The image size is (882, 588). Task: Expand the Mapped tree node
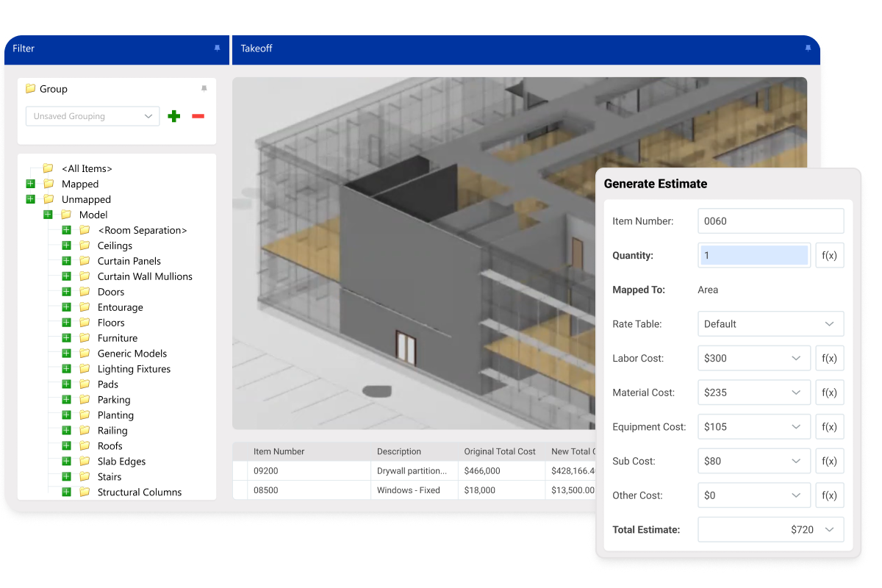30,184
